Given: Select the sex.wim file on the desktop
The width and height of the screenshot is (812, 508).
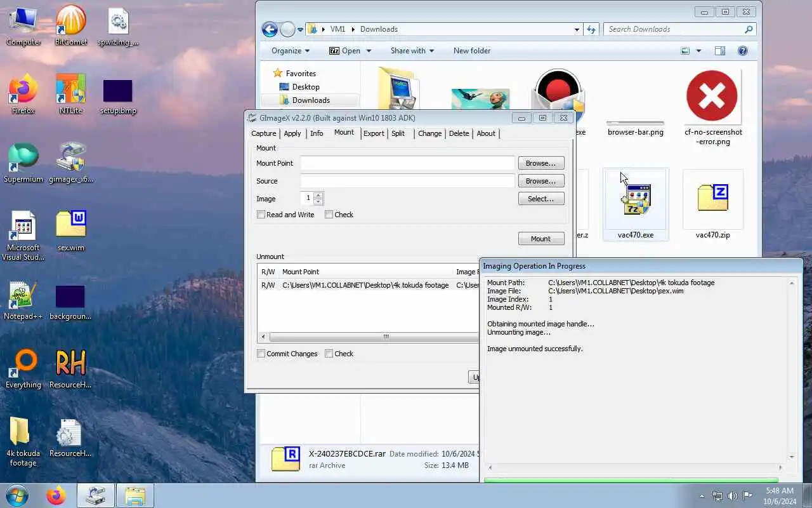Looking at the screenshot, I should 70,231.
